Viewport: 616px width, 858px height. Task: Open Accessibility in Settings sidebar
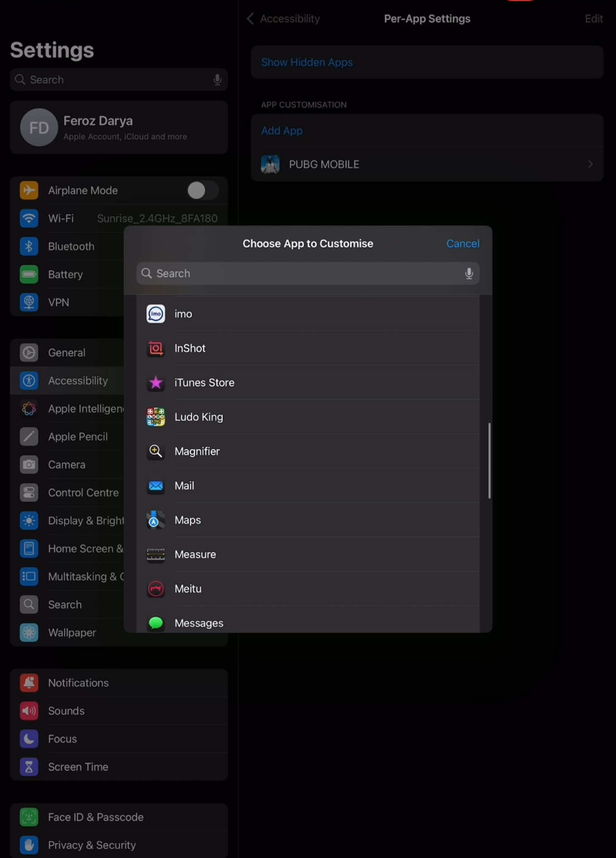pos(67,381)
